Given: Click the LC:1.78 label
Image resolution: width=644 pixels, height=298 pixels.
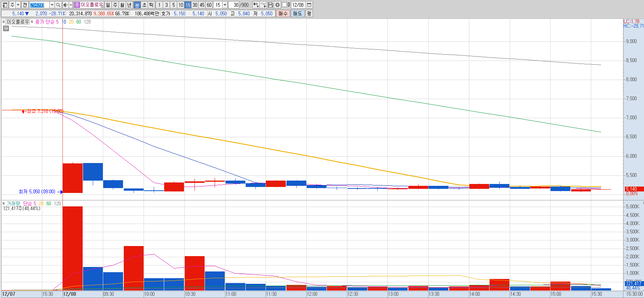Looking at the screenshot, I should (631, 21).
